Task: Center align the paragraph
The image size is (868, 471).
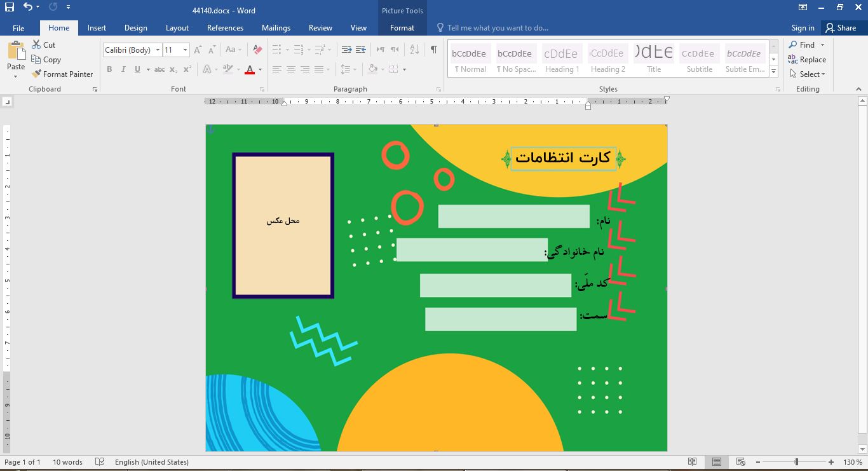Action: coord(290,69)
